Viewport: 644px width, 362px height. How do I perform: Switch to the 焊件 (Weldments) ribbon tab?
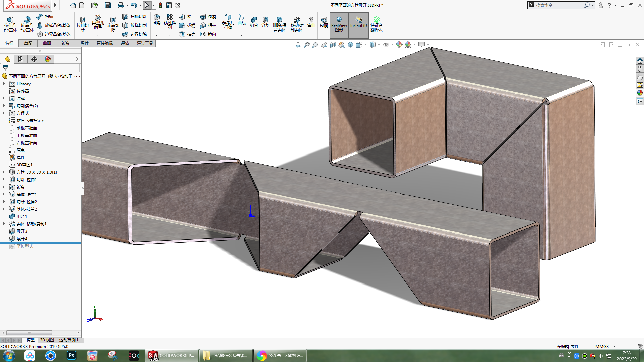tap(85, 43)
